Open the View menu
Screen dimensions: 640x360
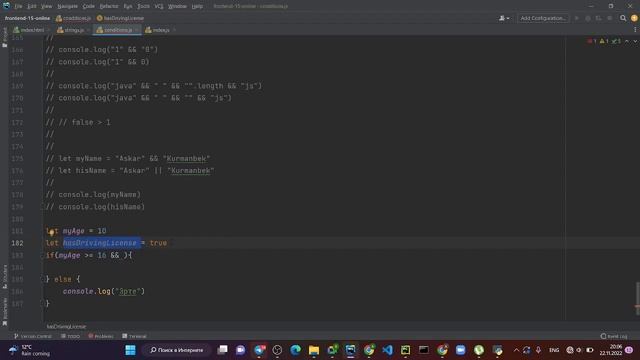[x=47, y=6]
